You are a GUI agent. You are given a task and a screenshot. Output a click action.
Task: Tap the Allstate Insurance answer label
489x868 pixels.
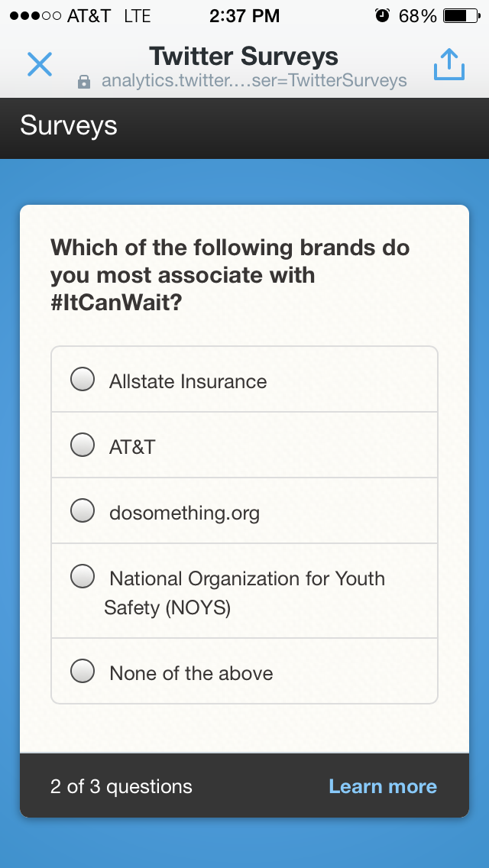pyautogui.click(x=188, y=381)
